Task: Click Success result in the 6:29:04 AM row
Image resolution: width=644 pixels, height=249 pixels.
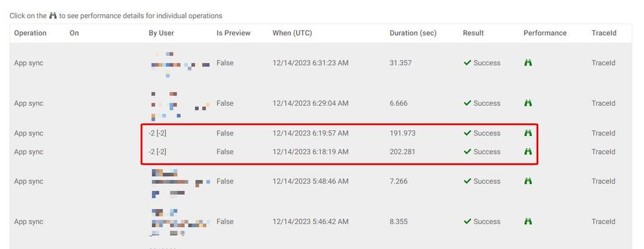Action: click(x=482, y=103)
